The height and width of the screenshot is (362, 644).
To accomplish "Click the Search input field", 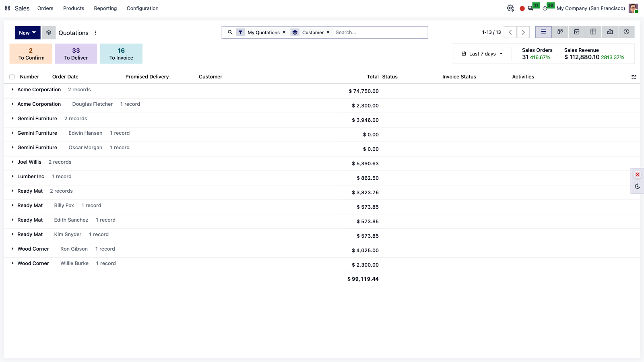I will coord(380,32).
